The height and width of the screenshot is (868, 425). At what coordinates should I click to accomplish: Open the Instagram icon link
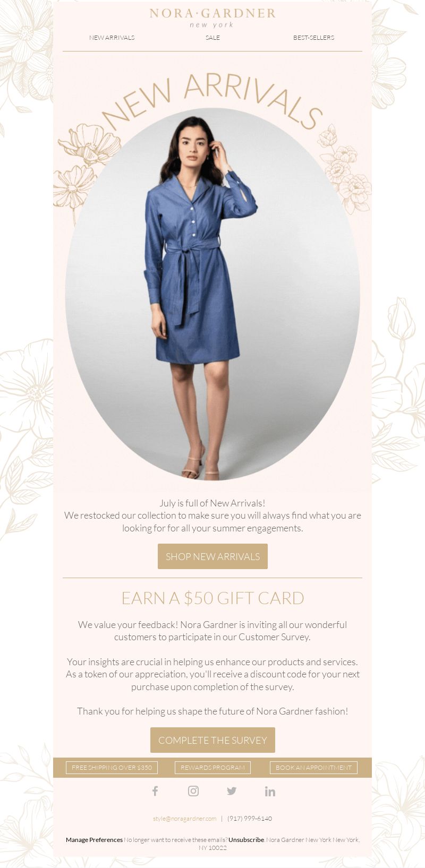pyautogui.click(x=193, y=791)
